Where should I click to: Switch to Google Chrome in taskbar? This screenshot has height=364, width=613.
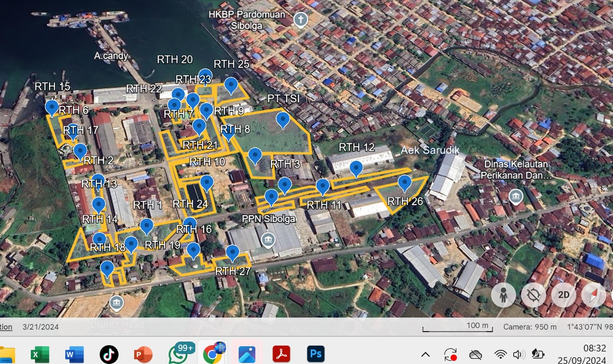213,353
